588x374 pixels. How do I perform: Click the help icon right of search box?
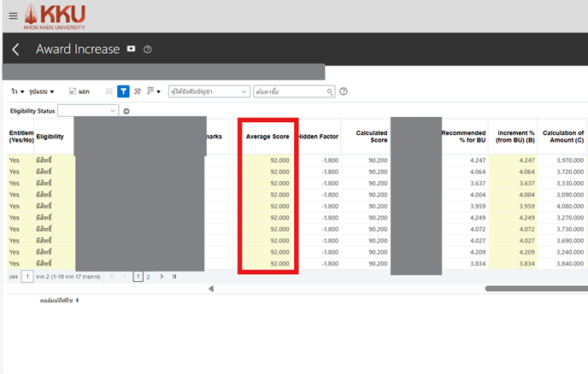pyautogui.click(x=344, y=91)
